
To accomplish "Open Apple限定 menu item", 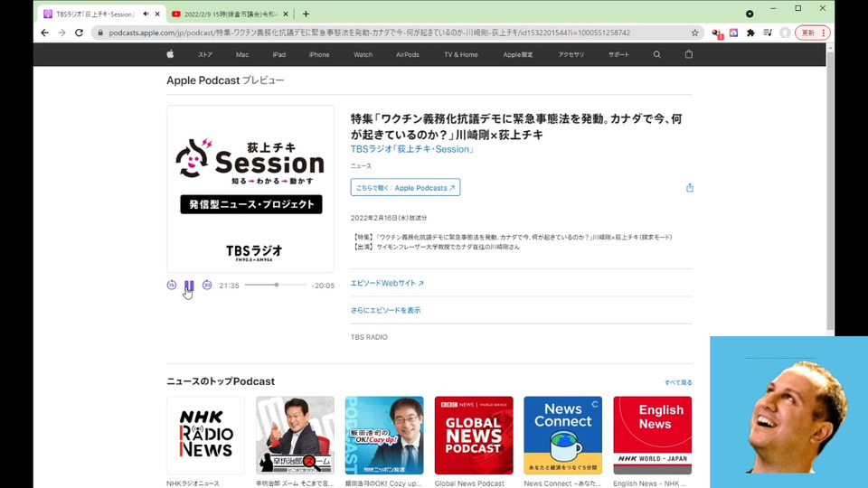I will pos(517,55).
